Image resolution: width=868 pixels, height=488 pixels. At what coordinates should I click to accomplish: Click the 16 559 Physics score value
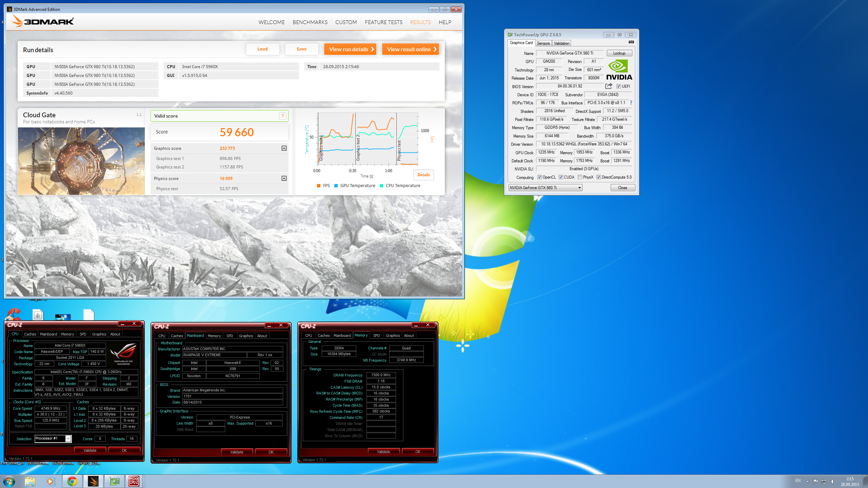click(226, 178)
